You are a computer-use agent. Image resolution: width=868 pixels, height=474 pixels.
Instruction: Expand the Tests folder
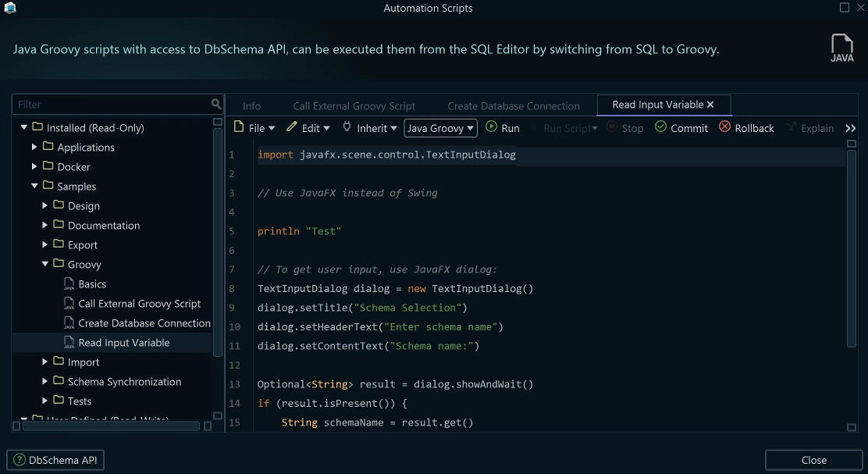(44, 401)
